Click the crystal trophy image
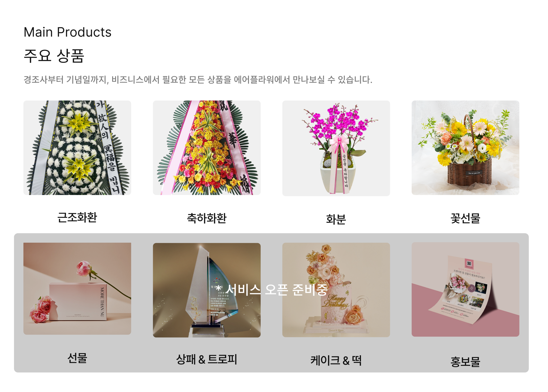 pos(207,290)
